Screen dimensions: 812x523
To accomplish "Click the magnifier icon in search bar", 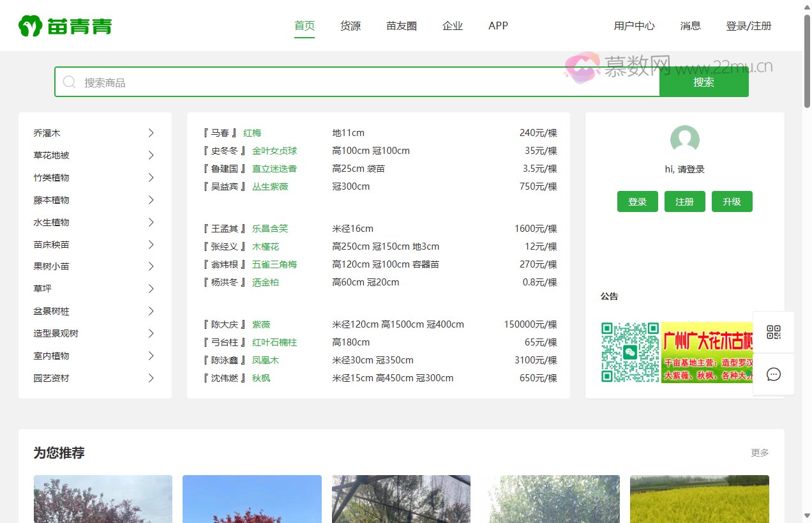I will click(69, 82).
